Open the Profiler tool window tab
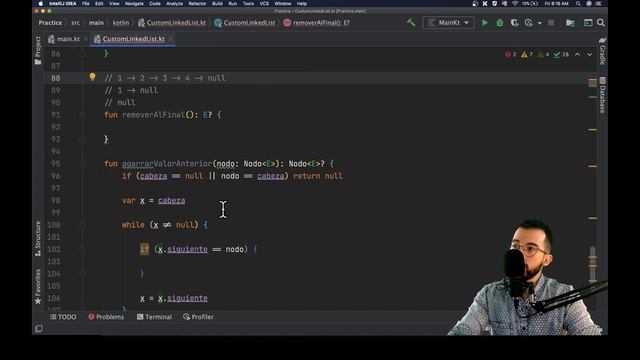The width and height of the screenshot is (640, 360). pos(198,317)
